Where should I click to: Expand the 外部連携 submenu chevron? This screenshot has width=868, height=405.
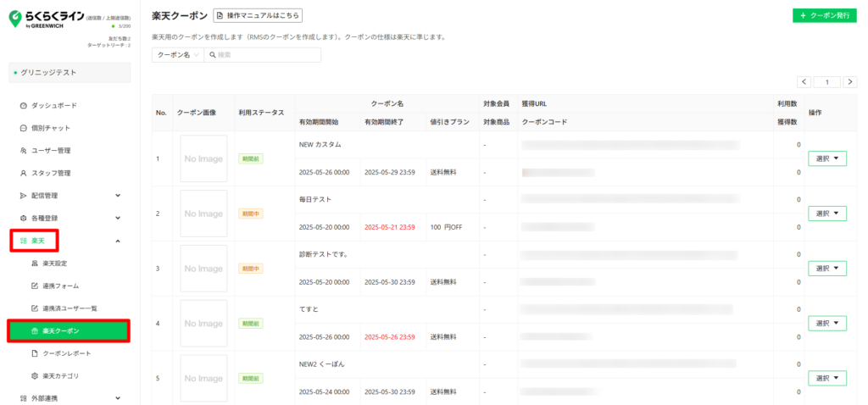(x=118, y=398)
